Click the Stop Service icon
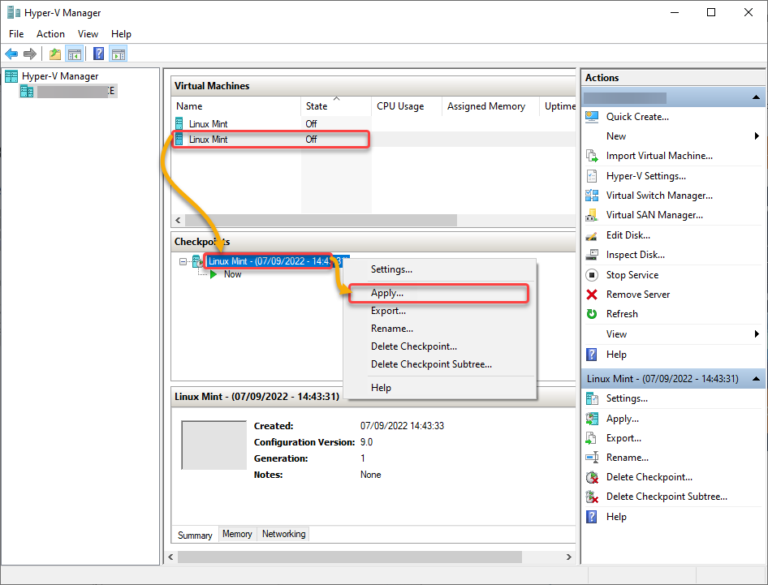768x585 pixels. click(x=591, y=275)
